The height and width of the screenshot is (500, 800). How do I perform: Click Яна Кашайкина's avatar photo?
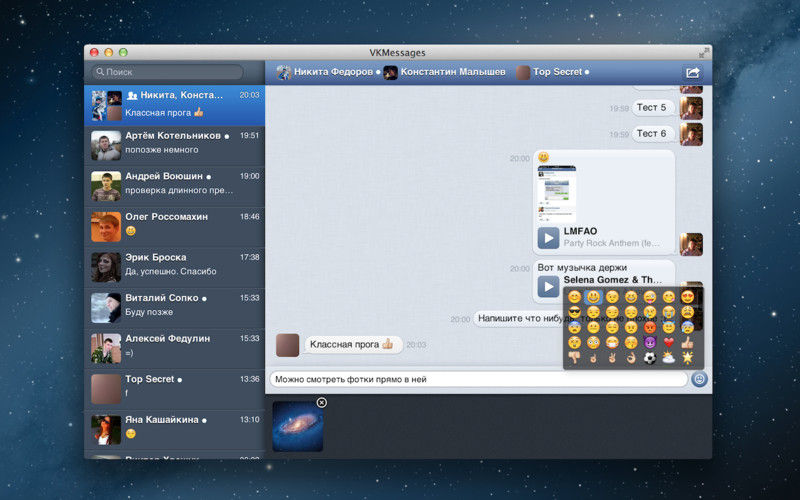[x=106, y=430]
